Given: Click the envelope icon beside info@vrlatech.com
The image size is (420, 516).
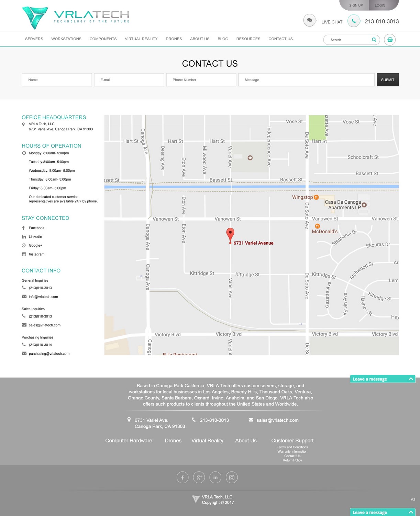Looking at the screenshot, I should pyautogui.click(x=24, y=297).
